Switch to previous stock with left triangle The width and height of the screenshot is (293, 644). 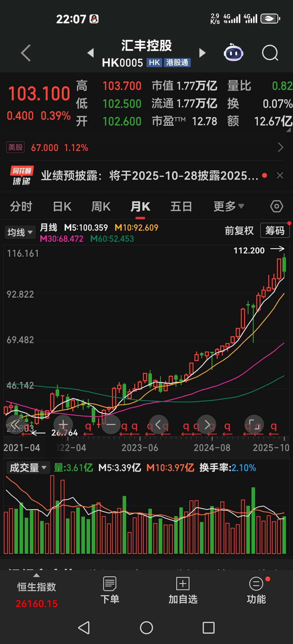[91, 53]
